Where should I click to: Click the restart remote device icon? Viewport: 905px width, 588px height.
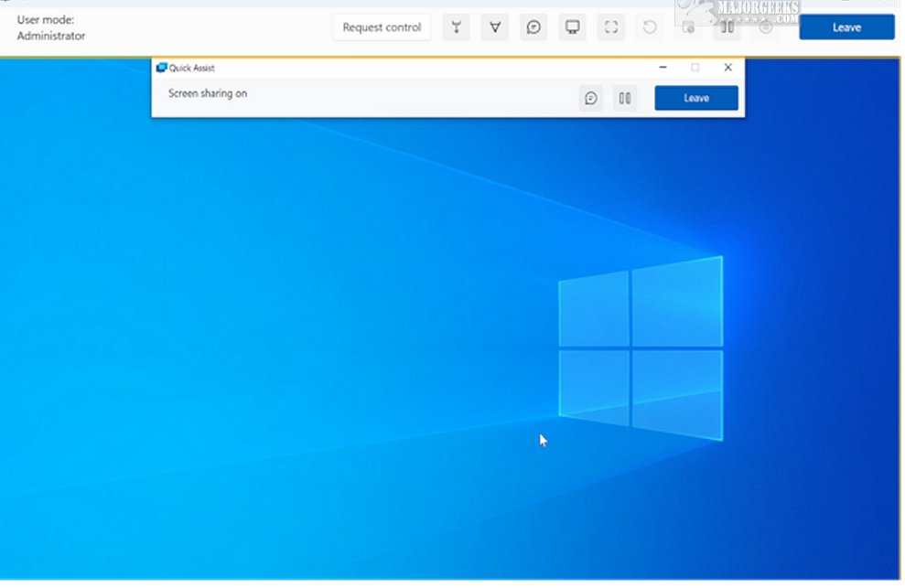[650, 27]
